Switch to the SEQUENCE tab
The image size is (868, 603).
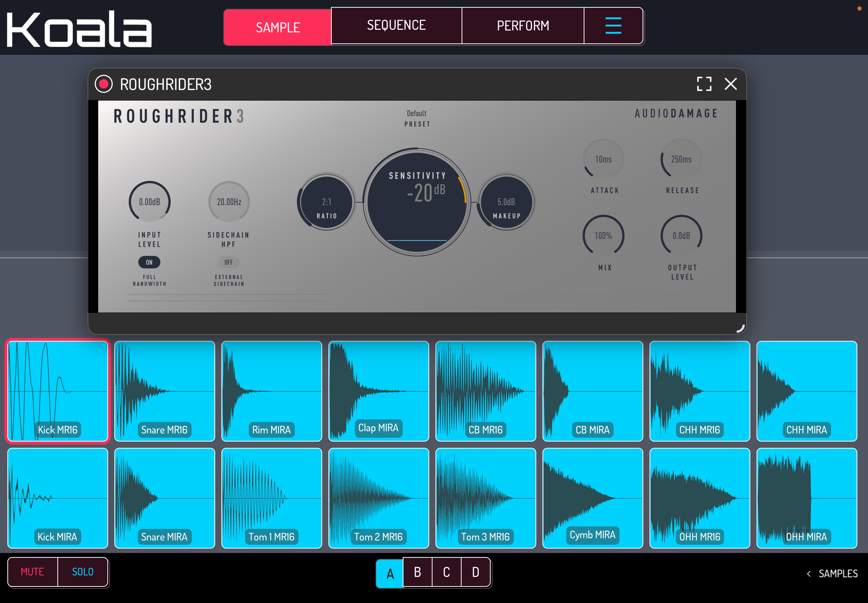click(x=396, y=25)
